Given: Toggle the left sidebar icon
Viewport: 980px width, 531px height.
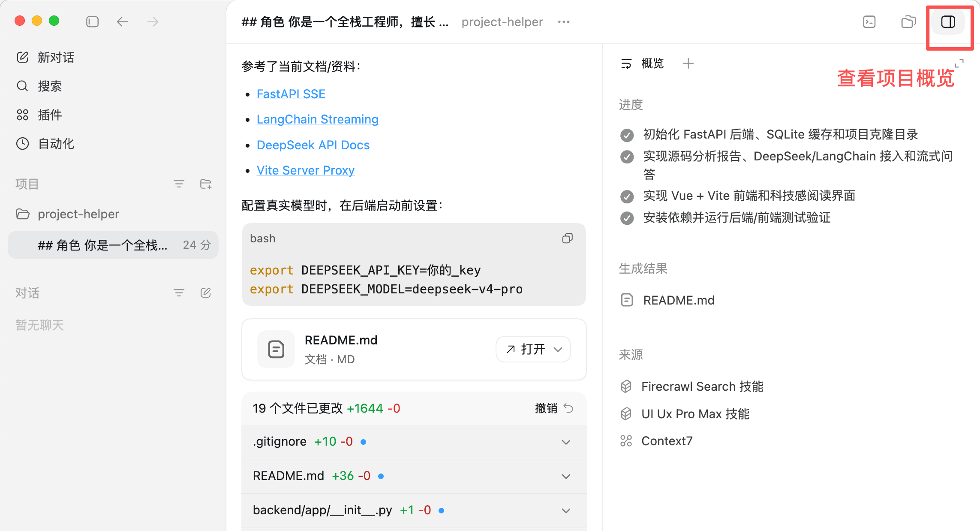Looking at the screenshot, I should (92, 21).
